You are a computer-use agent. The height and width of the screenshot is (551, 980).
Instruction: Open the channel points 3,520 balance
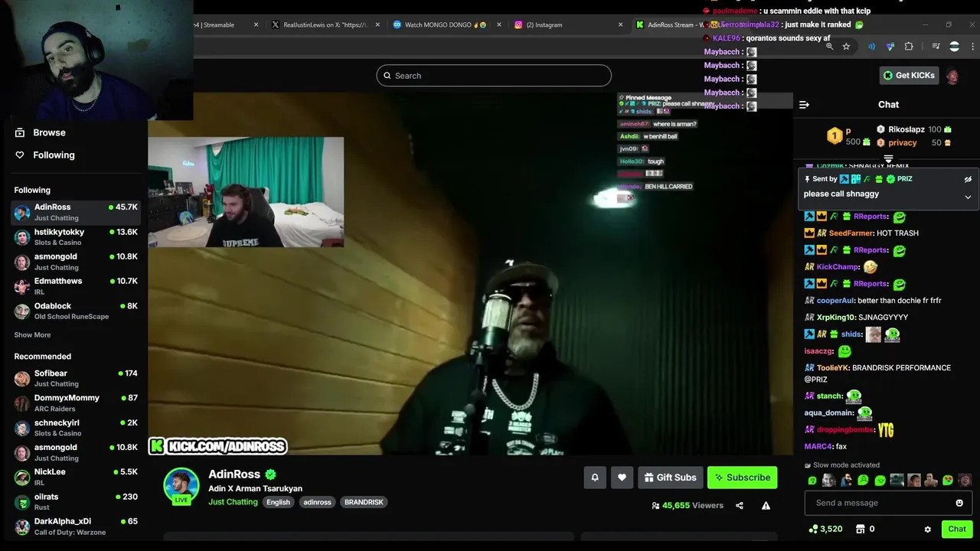tap(825, 529)
